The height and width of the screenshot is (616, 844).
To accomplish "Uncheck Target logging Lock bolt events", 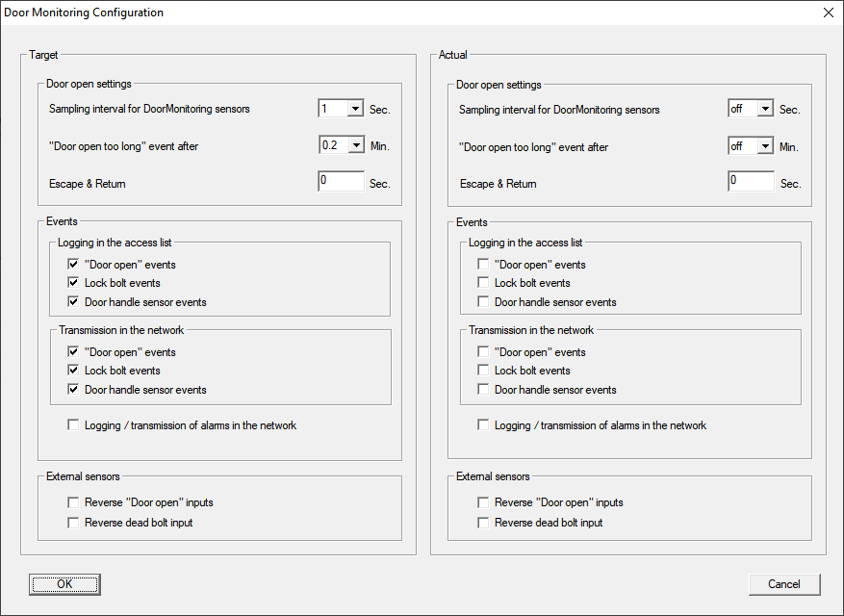I will tap(74, 283).
